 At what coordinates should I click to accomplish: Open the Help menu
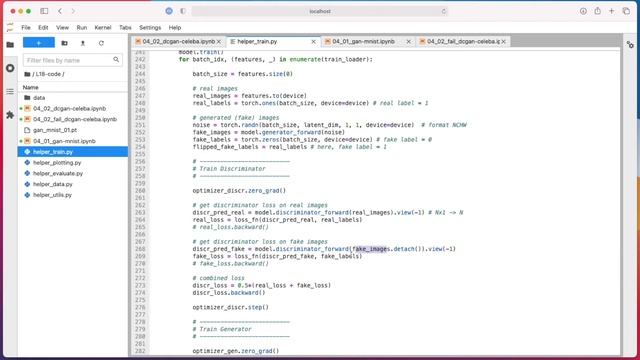click(175, 27)
